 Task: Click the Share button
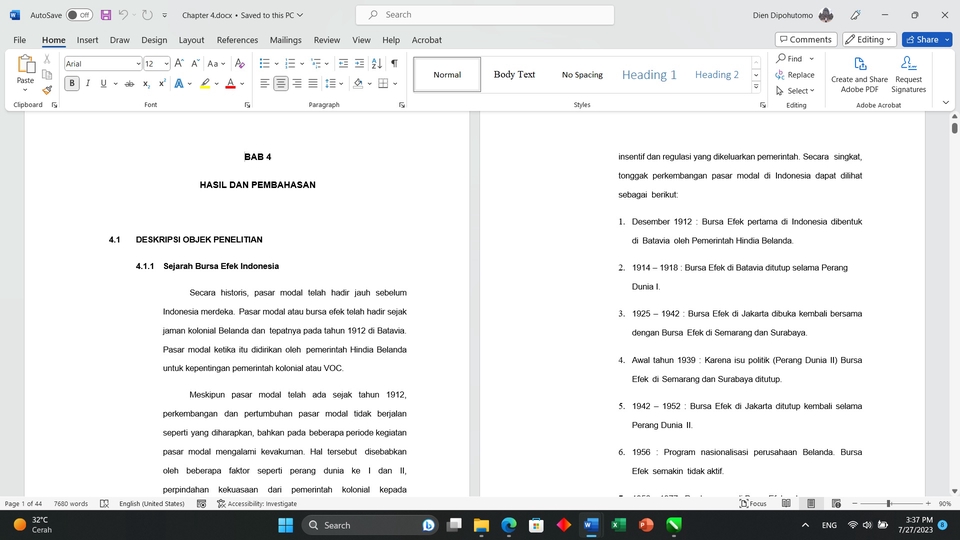click(x=922, y=39)
